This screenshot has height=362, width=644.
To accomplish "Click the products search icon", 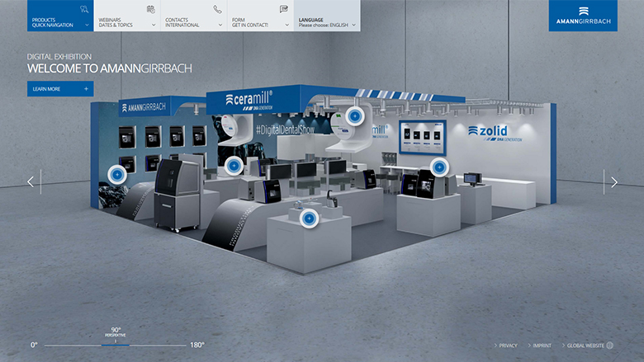I will (84, 9).
